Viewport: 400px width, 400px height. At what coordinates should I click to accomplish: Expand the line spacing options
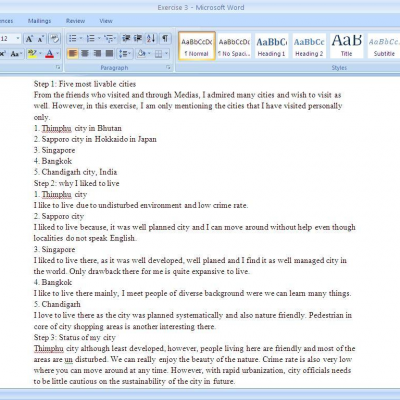(125, 53)
